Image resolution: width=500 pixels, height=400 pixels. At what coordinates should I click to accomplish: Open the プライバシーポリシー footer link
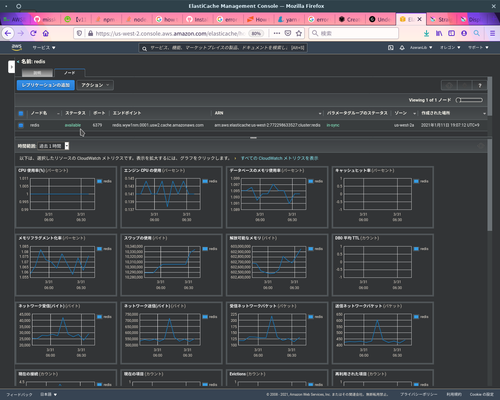pos(419,394)
